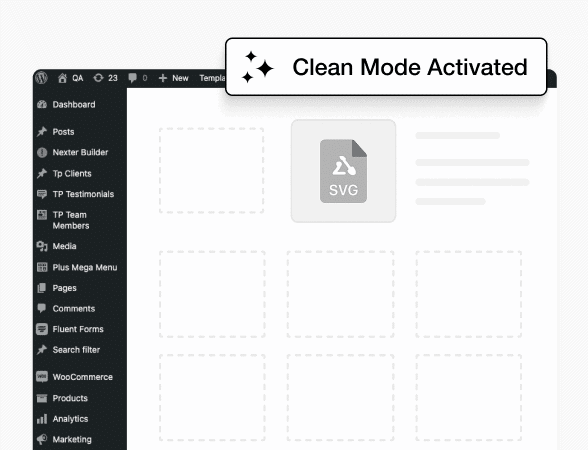Screen dimensions: 588x450
Task: Click the Products box icon
Action: [42, 398]
